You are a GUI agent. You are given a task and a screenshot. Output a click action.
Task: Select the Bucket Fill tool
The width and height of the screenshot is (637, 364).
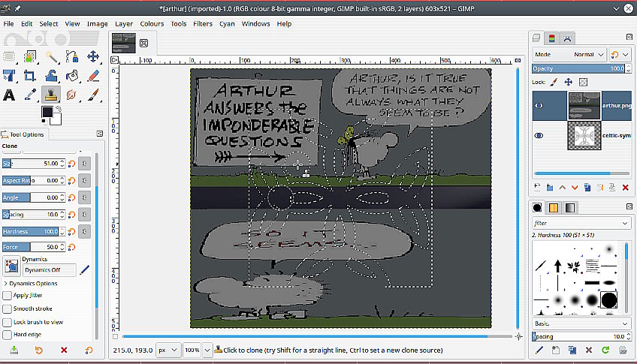pyautogui.click(x=72, y=76)
